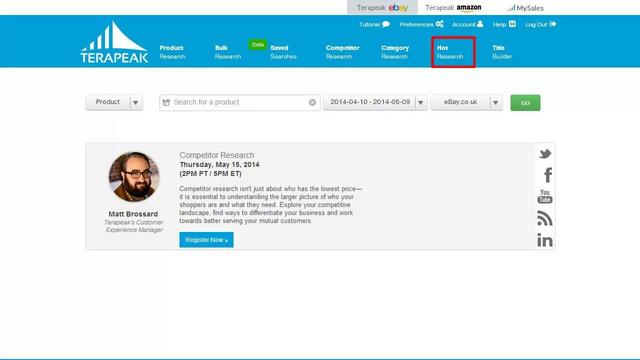This screenshot has height=360, width=640.
Task: Click the green Beta badge
Action: (257, 45)
